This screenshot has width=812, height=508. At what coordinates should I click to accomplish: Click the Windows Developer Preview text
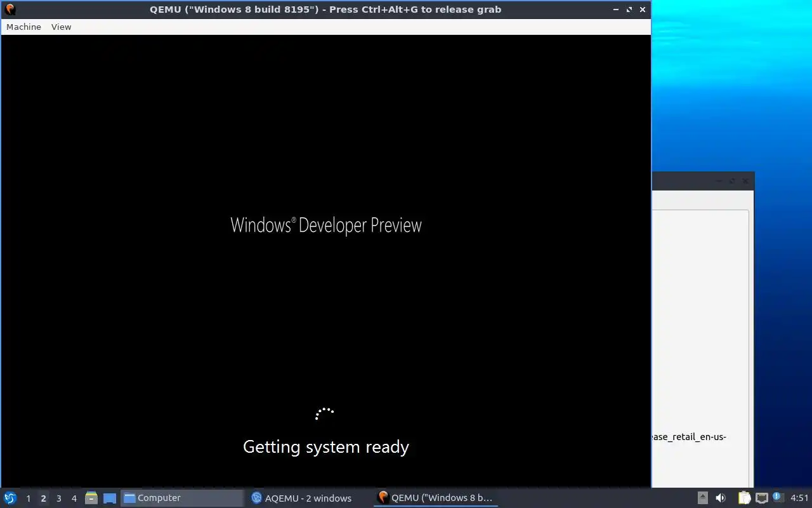point(326,225)
